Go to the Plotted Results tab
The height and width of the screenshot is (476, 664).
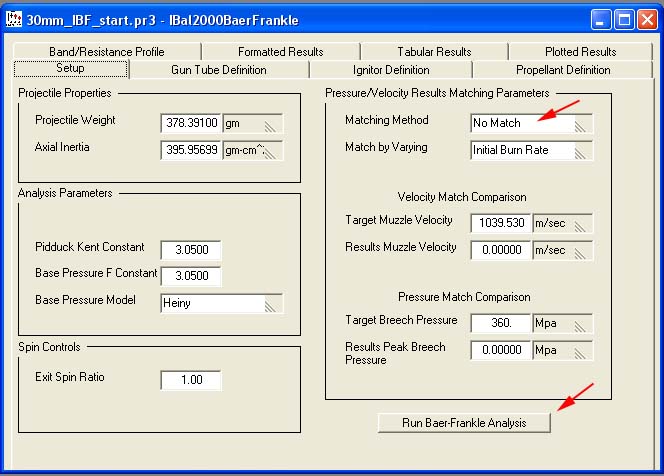tap(580, 51)
